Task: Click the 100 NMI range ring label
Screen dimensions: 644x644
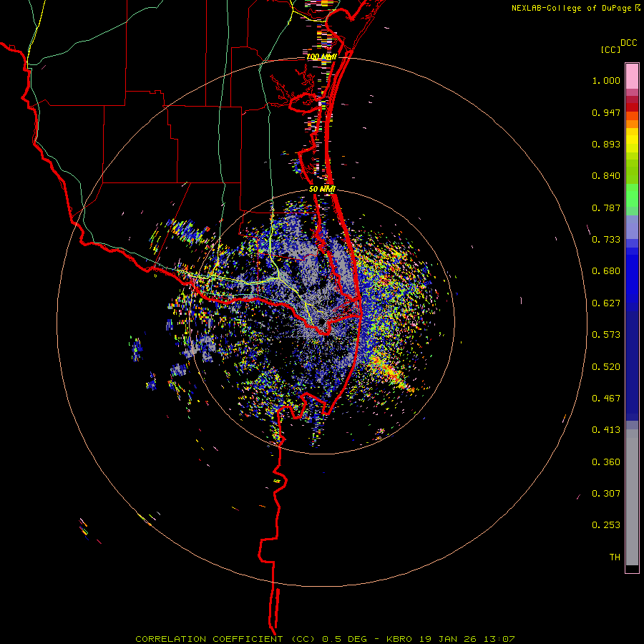Action: pos(321,57)
